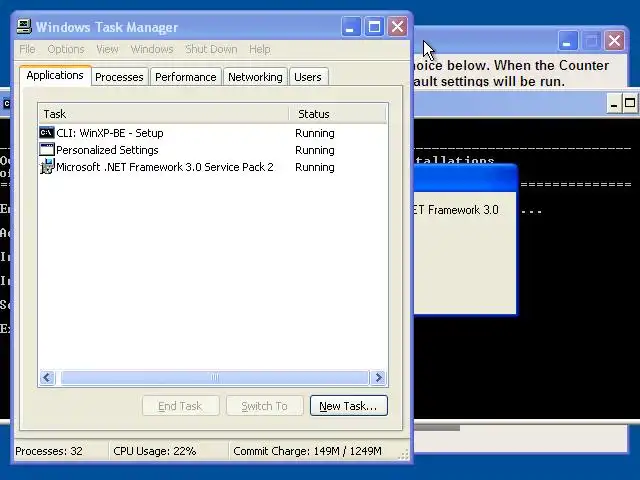This screenshot has height=480, width=640.
Task: Sort by the Status column header
Action: pos(337,114)
